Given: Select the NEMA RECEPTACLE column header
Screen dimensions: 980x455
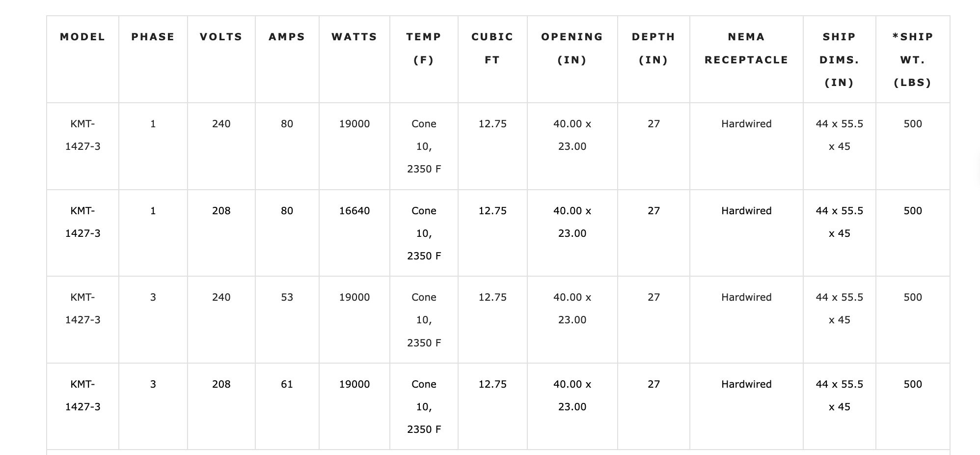Looking at the screenshot, I should 746,48.
